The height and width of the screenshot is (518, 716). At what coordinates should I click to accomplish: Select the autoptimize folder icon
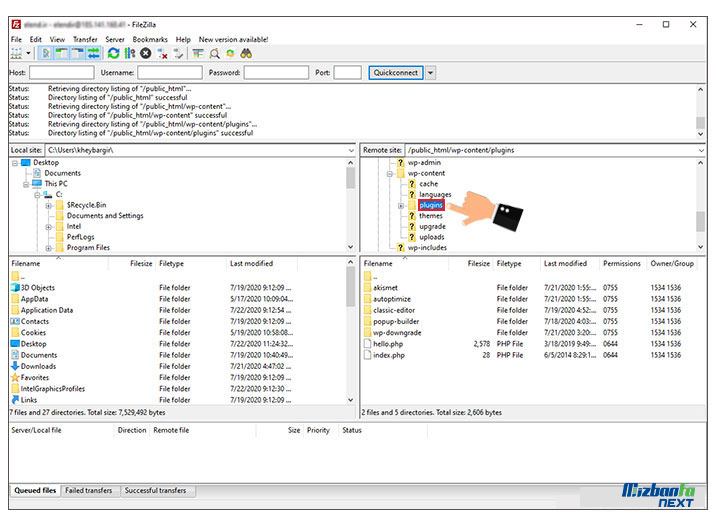click(368, 299)
